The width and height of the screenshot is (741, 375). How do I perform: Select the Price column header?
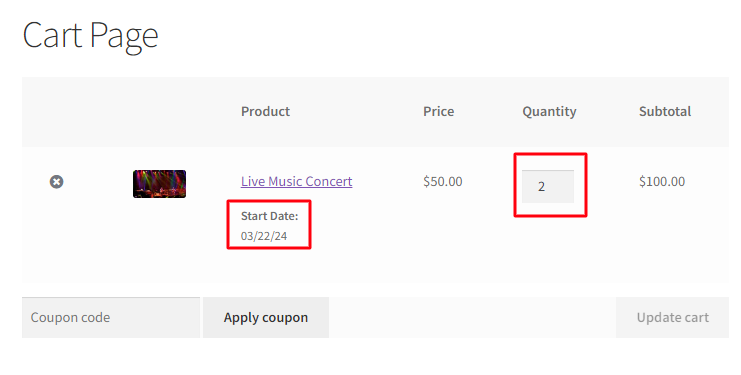[x=439, y=111]
